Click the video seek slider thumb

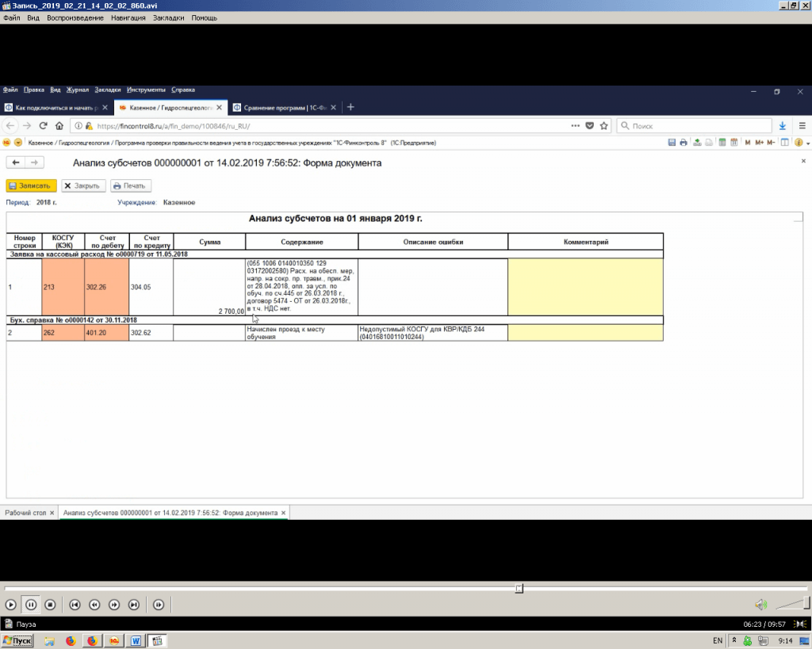point(519,589)
